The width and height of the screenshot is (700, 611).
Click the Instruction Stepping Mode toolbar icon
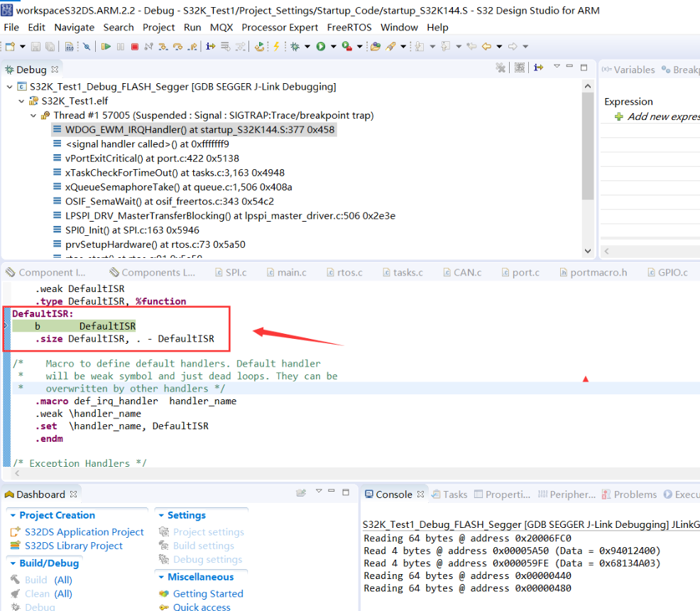coord(211,46)
